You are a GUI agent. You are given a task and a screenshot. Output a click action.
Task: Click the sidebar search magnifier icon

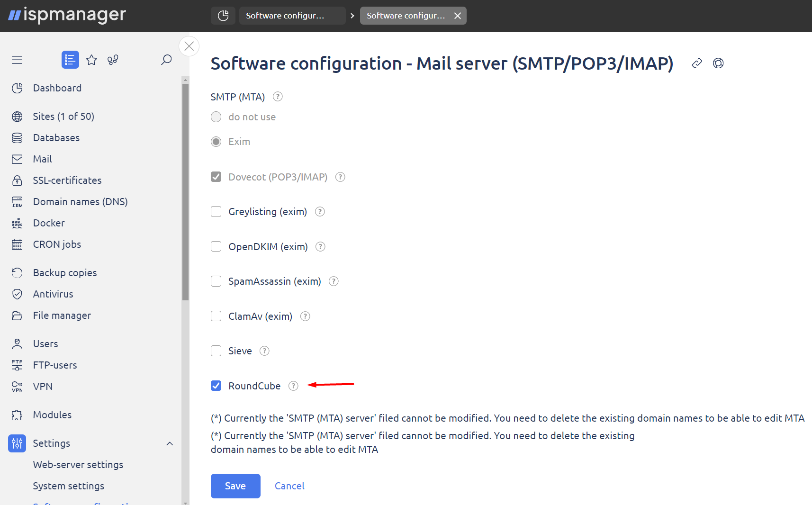[166, 60]
